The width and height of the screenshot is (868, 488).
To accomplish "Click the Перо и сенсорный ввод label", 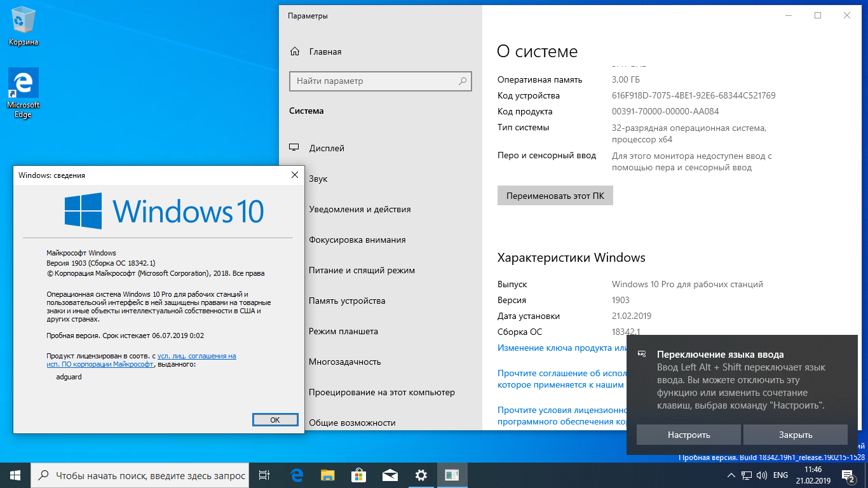I will tap(546, 155).
